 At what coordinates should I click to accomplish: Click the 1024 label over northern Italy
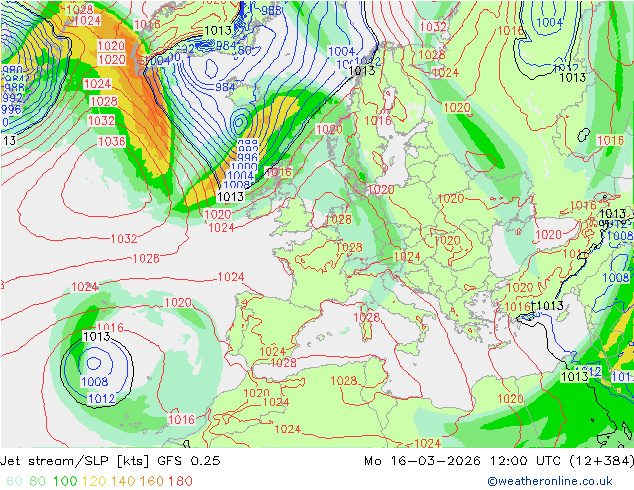pos(407,257)
